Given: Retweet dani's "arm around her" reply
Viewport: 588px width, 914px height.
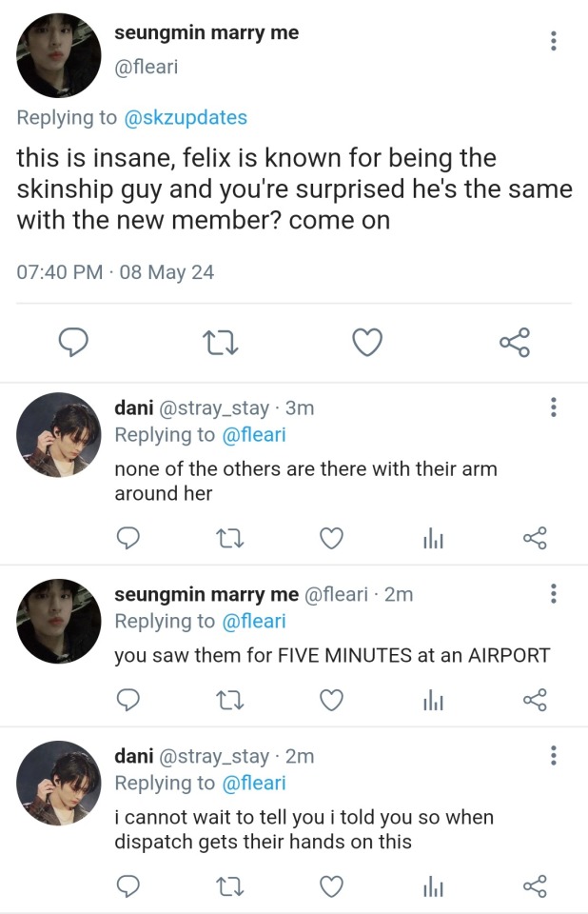Looking at the screenshot, I should pyautogui.click(x=230, y=539).
